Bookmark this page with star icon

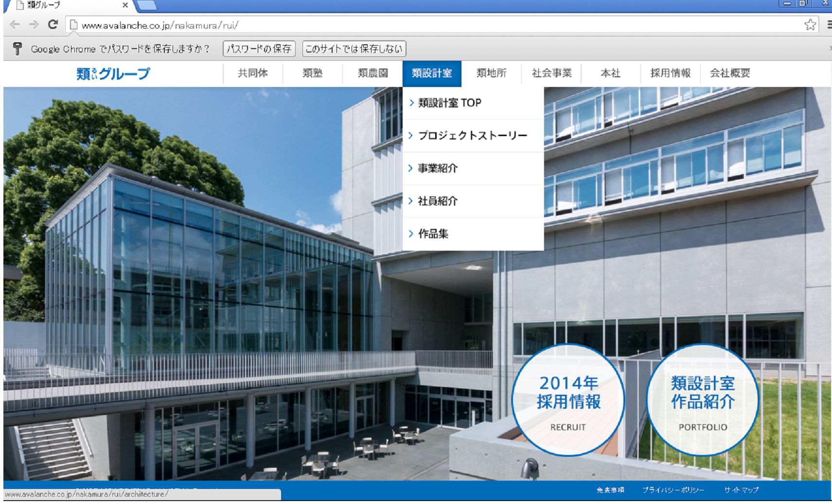coord(810,25)
